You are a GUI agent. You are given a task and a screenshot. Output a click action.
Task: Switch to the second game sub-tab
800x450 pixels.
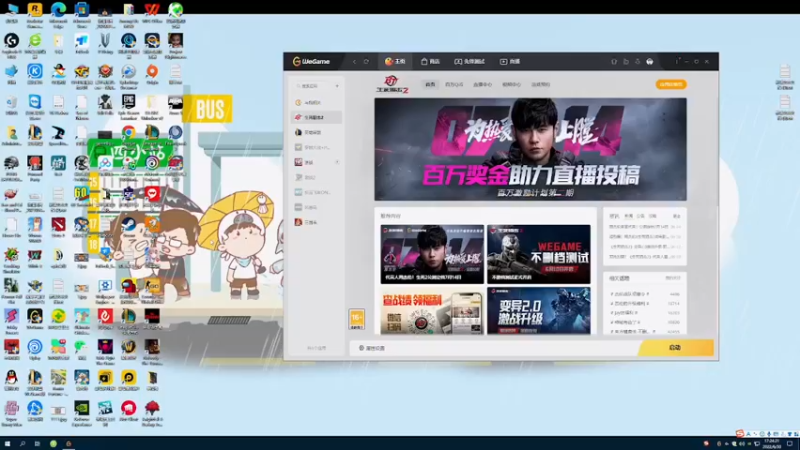pos(454,85)
